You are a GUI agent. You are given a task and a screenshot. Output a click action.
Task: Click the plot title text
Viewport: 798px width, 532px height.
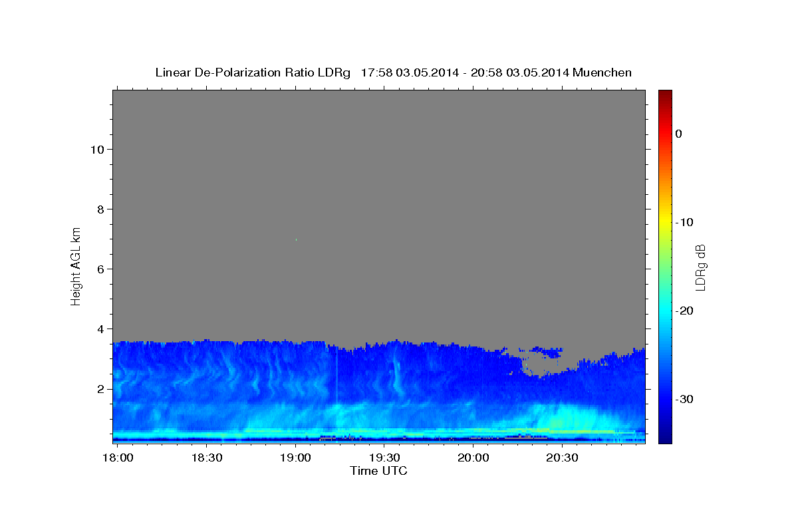tap(393, 72)
